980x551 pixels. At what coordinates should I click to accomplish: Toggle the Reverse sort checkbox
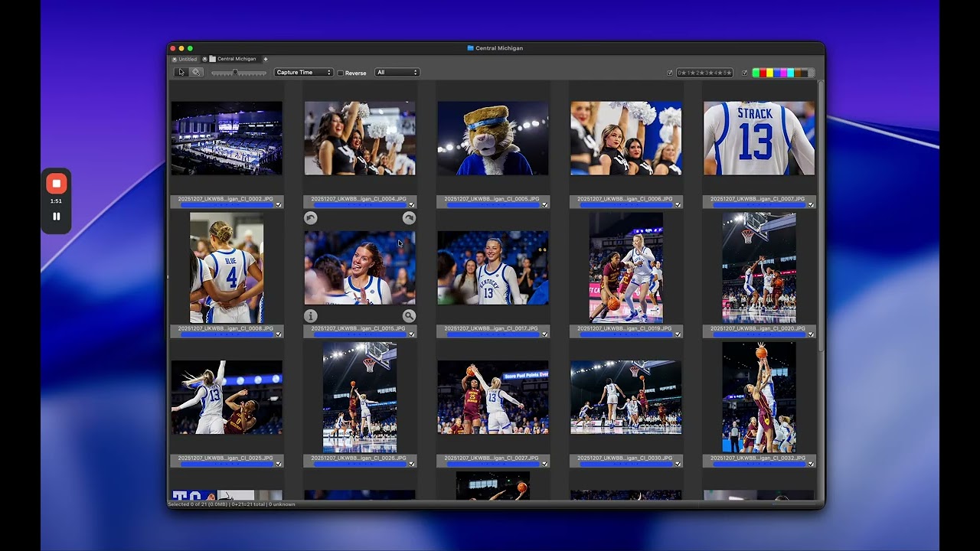[x=341, y=73]
